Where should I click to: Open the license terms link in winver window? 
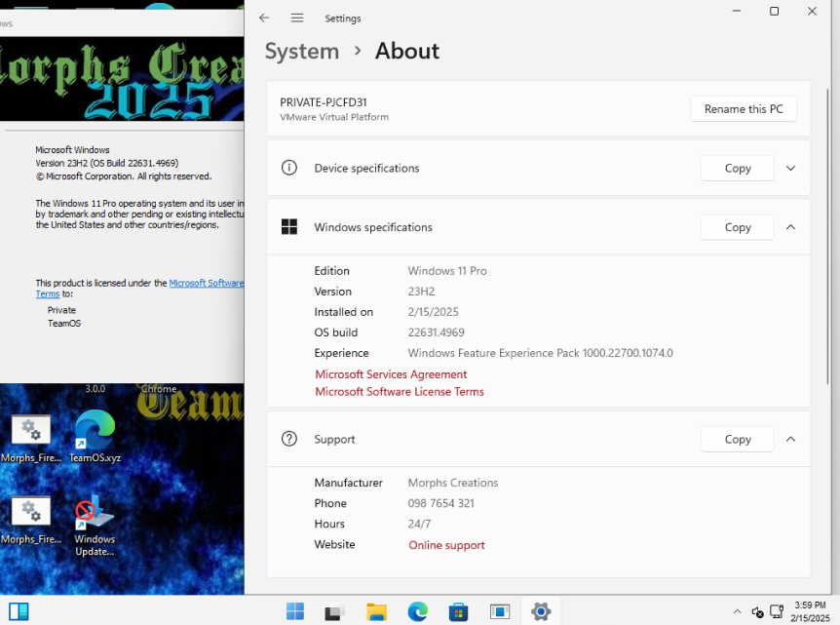pyautogui.click(x=207, y=283)
